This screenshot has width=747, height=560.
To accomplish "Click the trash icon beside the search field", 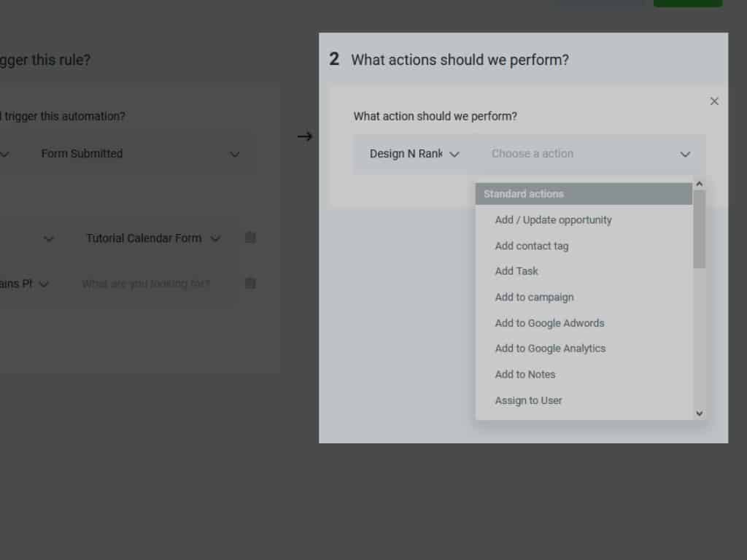I will [x=250, y=283].
